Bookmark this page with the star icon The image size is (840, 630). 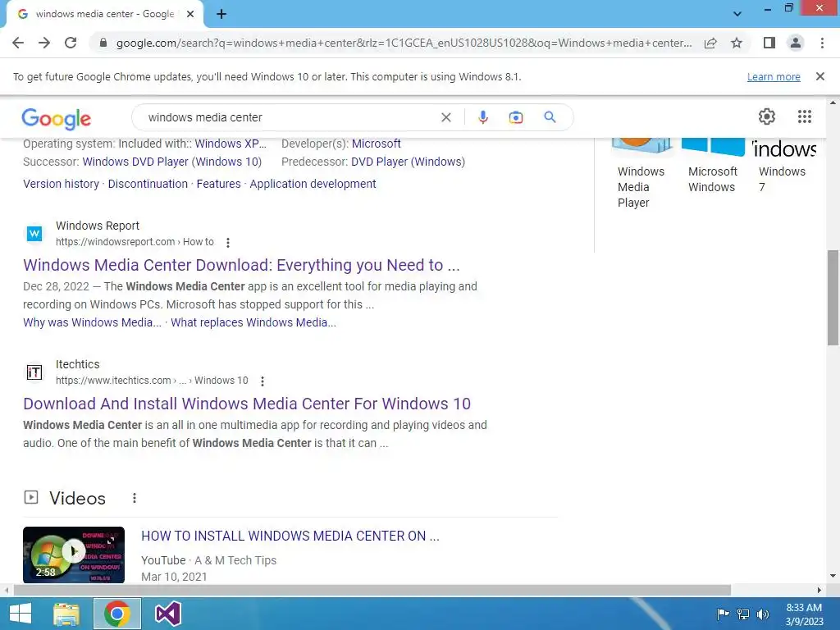(737, 43)
